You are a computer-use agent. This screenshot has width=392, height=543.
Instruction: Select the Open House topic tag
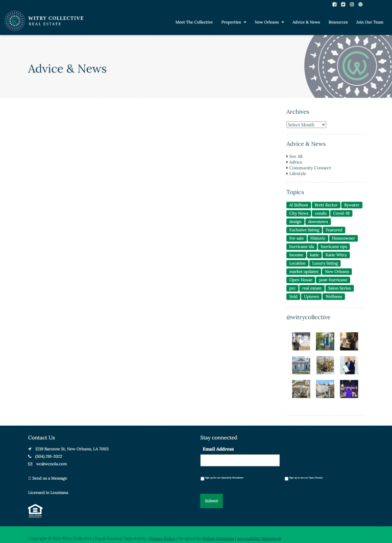(x=301, y=280)
